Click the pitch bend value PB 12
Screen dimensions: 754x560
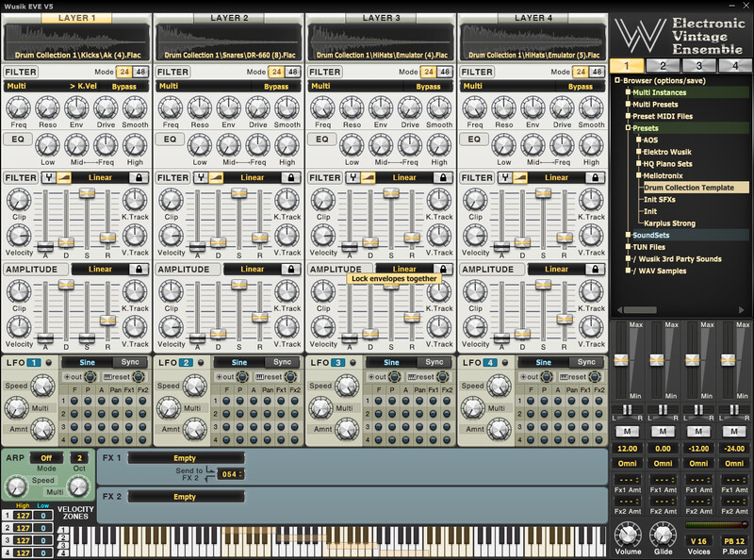[734, 541]
